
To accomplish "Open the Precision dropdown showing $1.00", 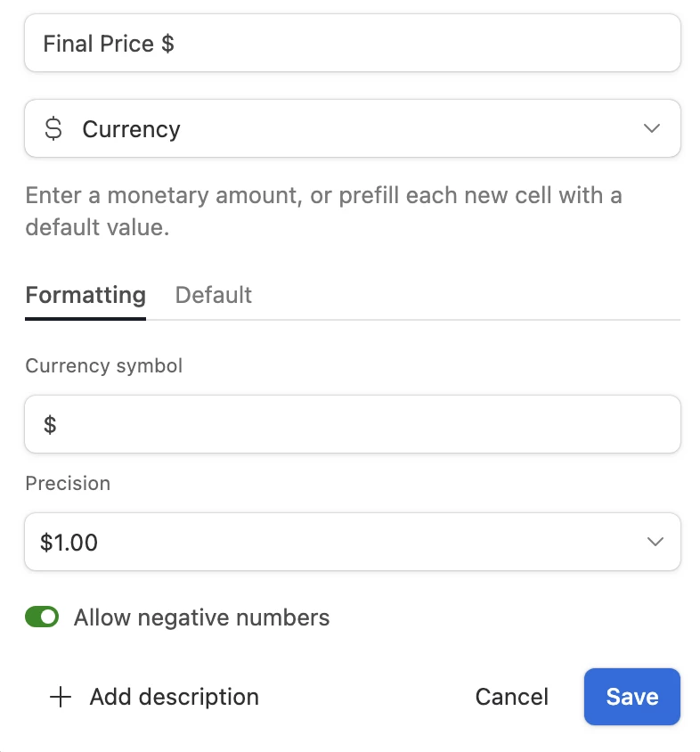I will point(352,542).
